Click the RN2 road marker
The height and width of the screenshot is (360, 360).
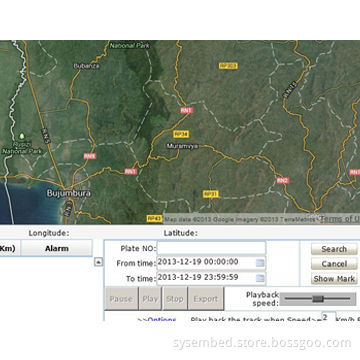[x=282, y=180]
